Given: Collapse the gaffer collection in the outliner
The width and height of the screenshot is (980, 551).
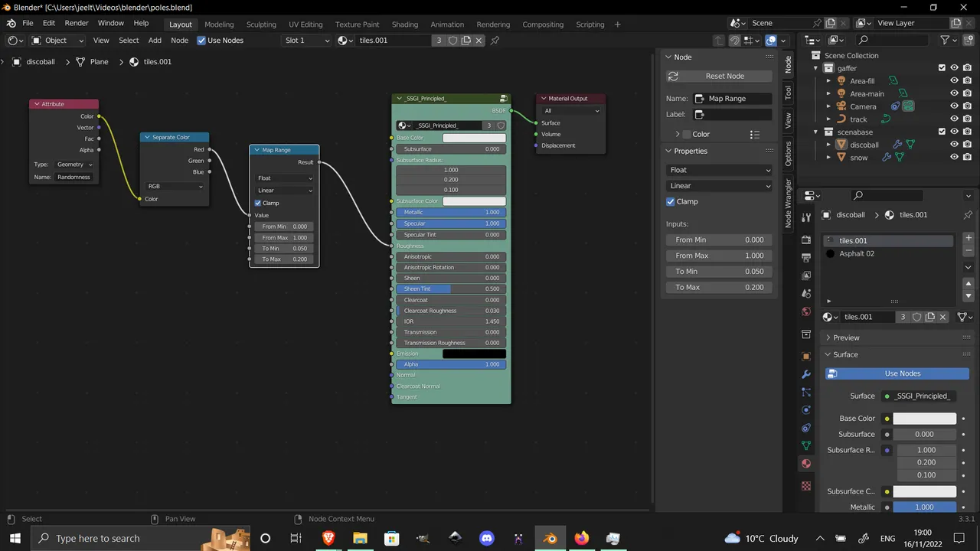Looking at the screenshot, I should point(816,68).
